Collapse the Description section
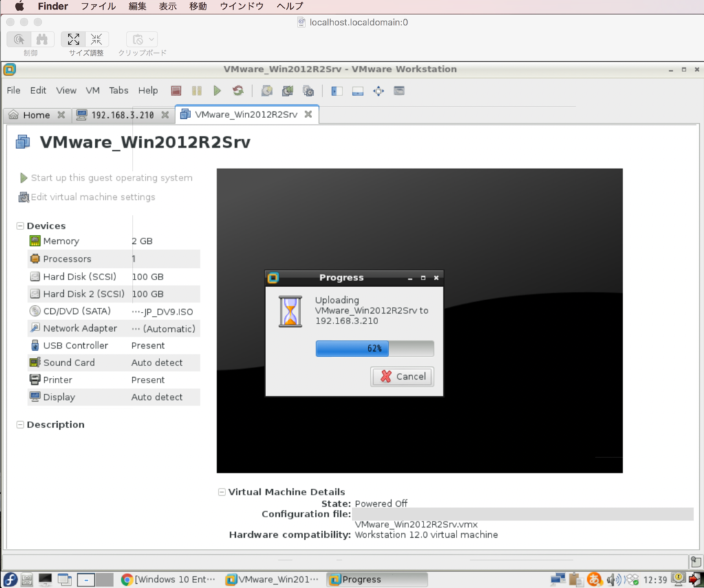Screen dimensions: 704x588 click(x=20, y=425)
